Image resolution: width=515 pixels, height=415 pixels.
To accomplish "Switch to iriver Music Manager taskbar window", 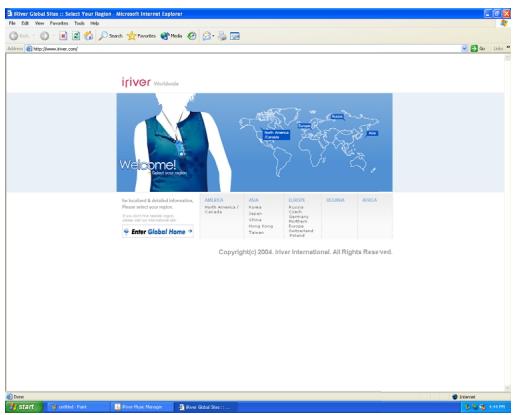I will [142, 407].
